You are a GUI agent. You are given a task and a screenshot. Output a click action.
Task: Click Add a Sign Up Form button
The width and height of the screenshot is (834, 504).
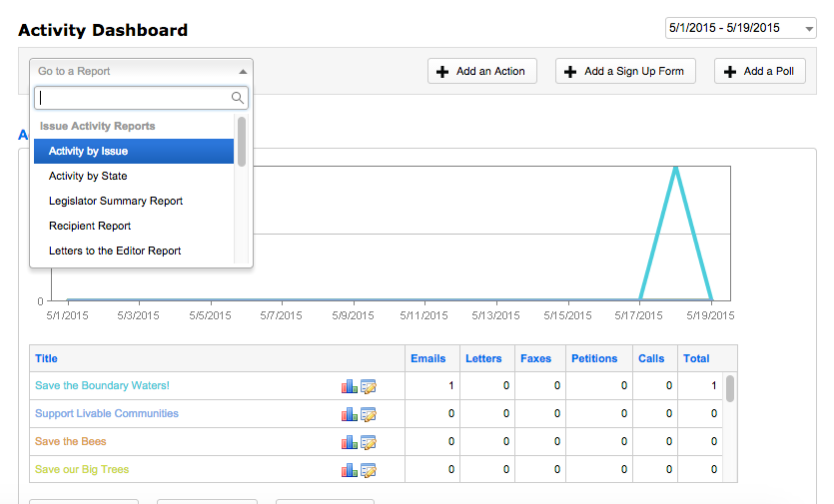pos(625,71)
